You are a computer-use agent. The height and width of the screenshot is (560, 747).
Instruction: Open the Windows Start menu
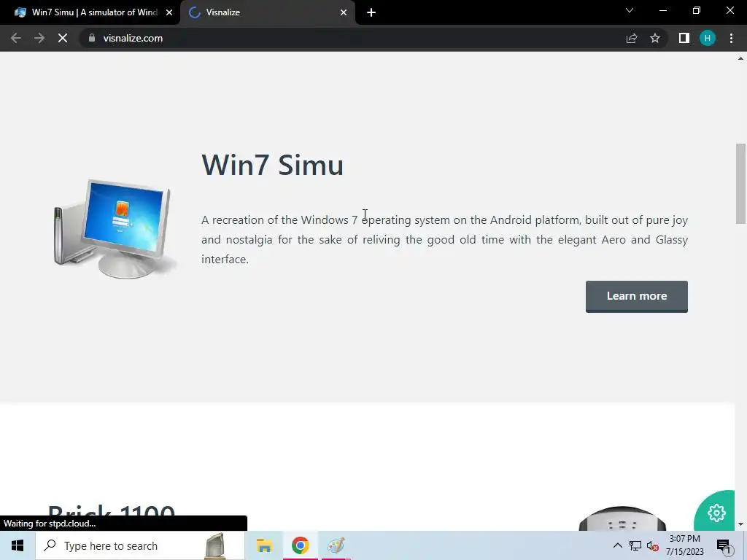click(x=18, y=545)
